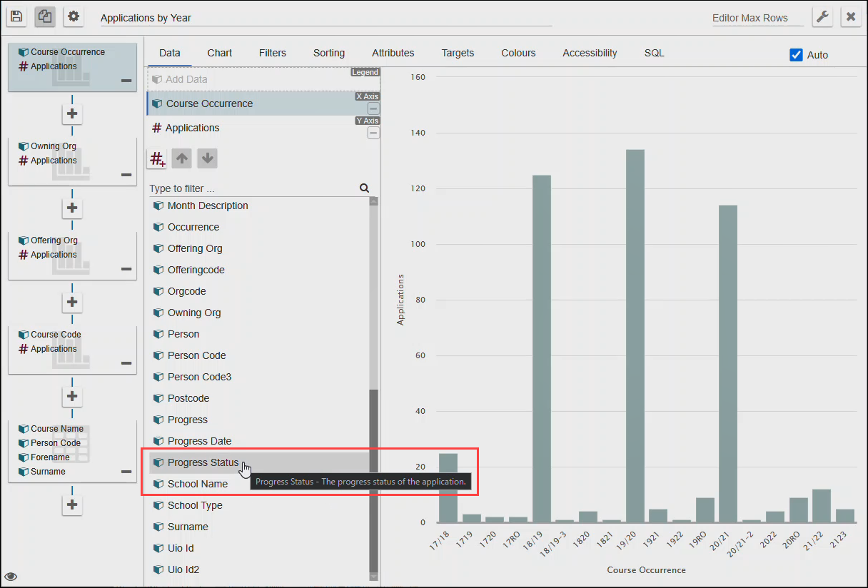868x588 pixels.
Task: Select the School Type field
Action: pos(195,505)
